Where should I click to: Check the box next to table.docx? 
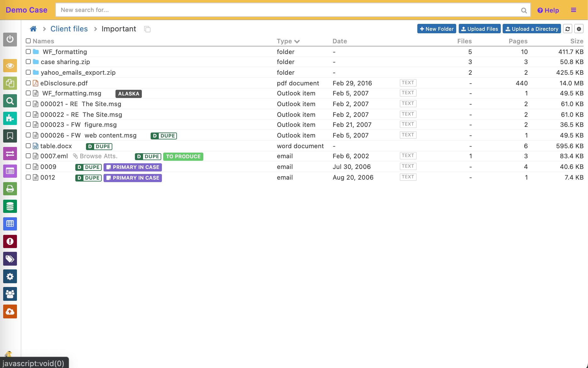pyautogui.click(x=28, y=146)
